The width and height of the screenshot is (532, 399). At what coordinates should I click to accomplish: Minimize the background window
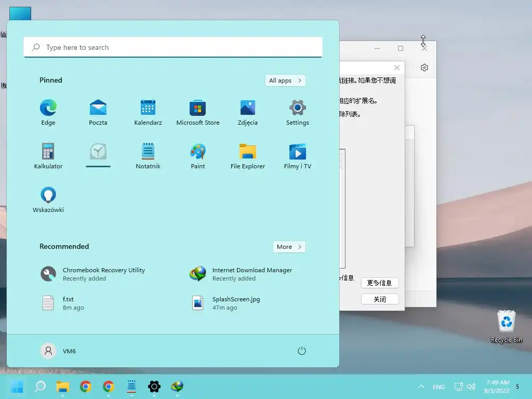[x=377, y=48]
